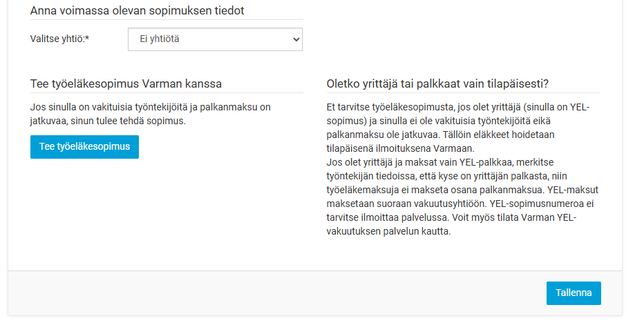Click the required asterisk after Valitse yhtiö
This screenshot has width=644, height=325.
[87, 38]
